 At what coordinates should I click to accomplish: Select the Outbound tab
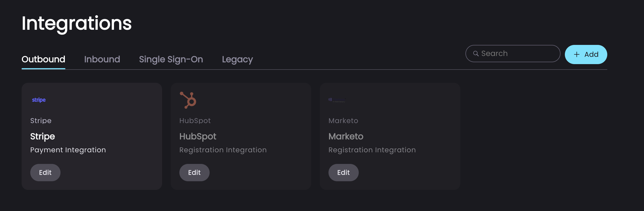pyautogui.click(x=43, y=59)
